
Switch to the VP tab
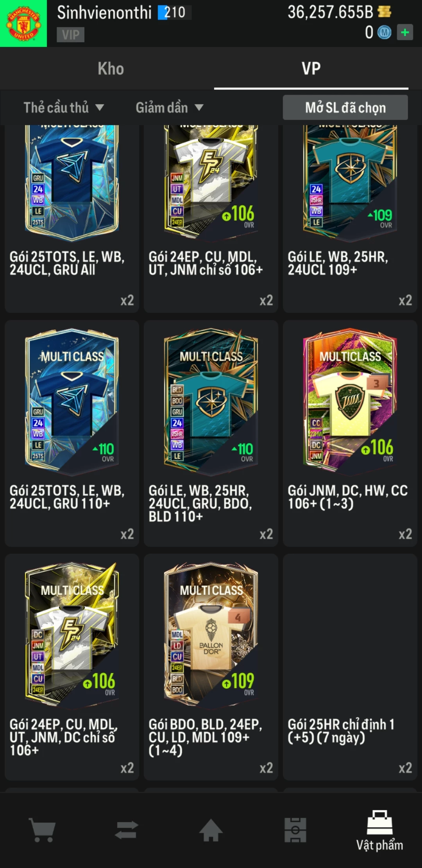311,68
